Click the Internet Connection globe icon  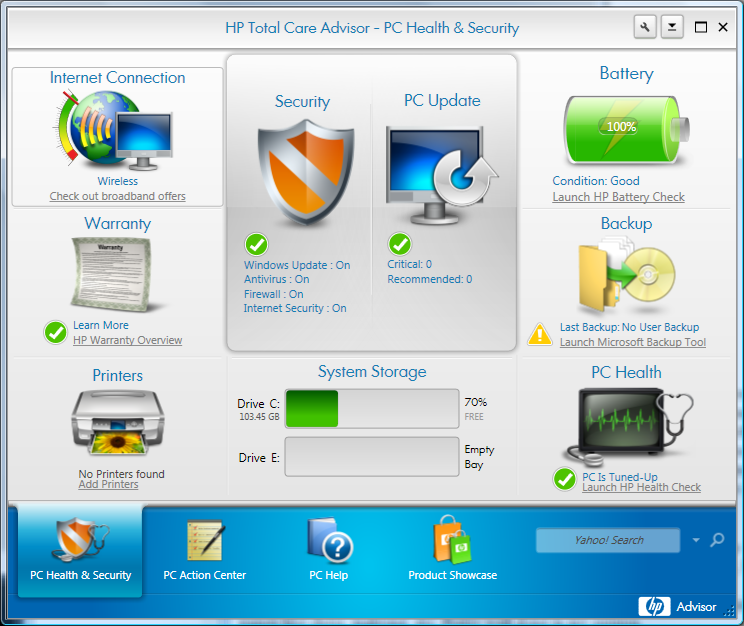click(x=112, y=130)
